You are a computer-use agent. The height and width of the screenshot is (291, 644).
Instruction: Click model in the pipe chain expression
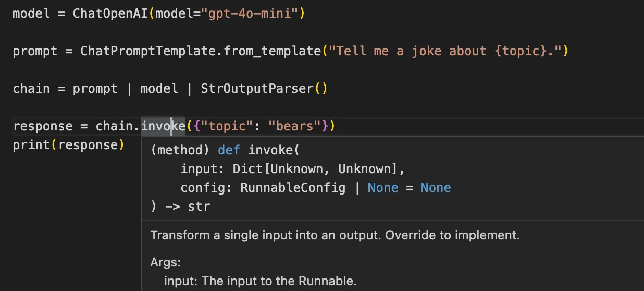tap(159, 89)
